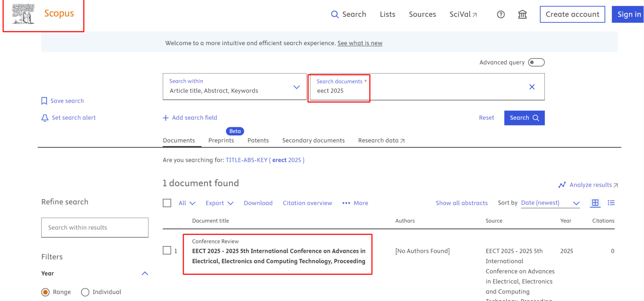Open the Export dropdown
Viewport: 644px width, 301px height.
tap(219, 203)
